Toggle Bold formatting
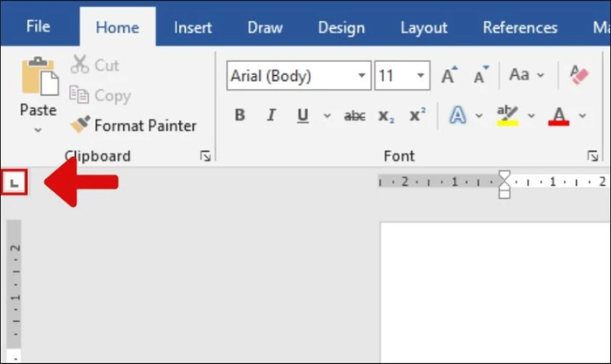 [240, 115]
